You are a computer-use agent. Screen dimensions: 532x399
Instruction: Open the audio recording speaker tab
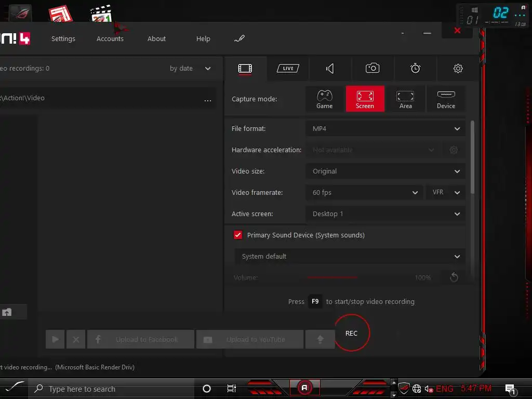pos(330,69)
